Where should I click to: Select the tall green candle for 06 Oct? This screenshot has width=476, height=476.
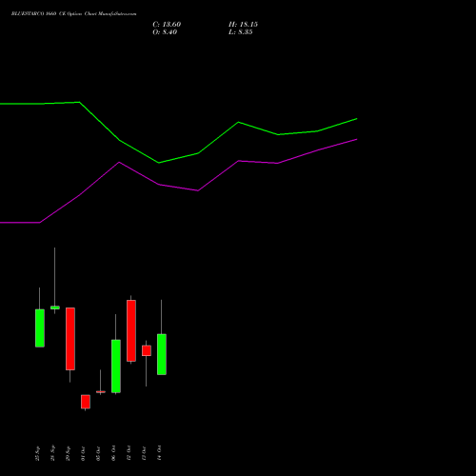[x=116, y=367]
